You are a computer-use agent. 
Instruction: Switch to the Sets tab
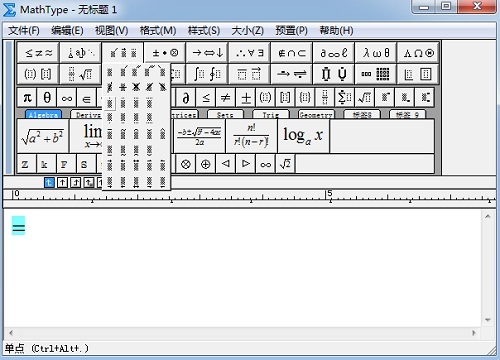click(225, 115)
